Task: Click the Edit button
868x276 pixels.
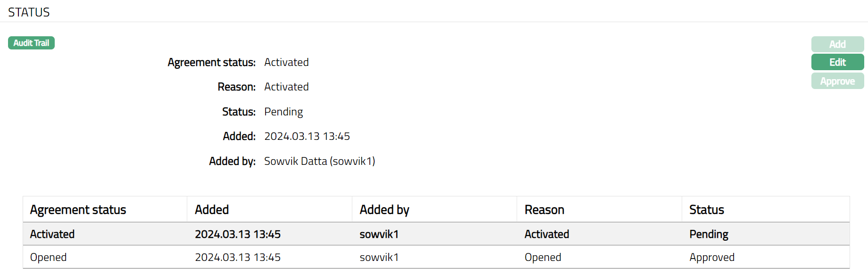Action: (x=837, y=62)
